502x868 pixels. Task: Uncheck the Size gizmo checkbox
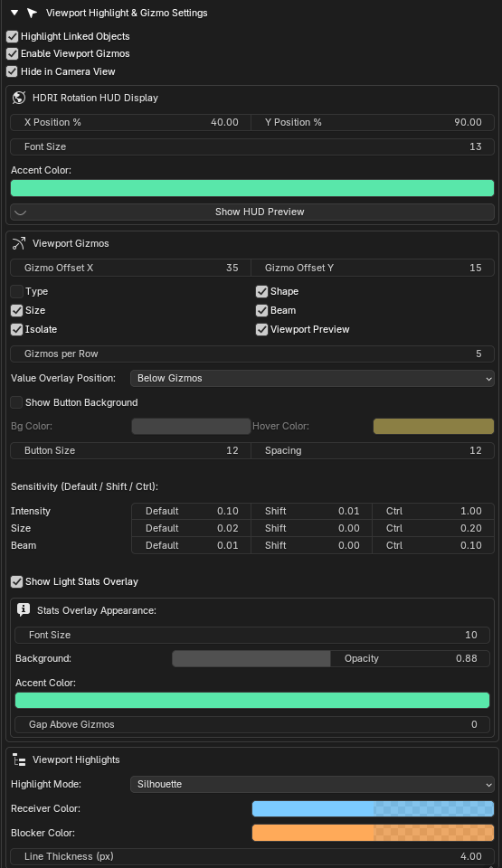pyautogui.click(x=17, y=310)
